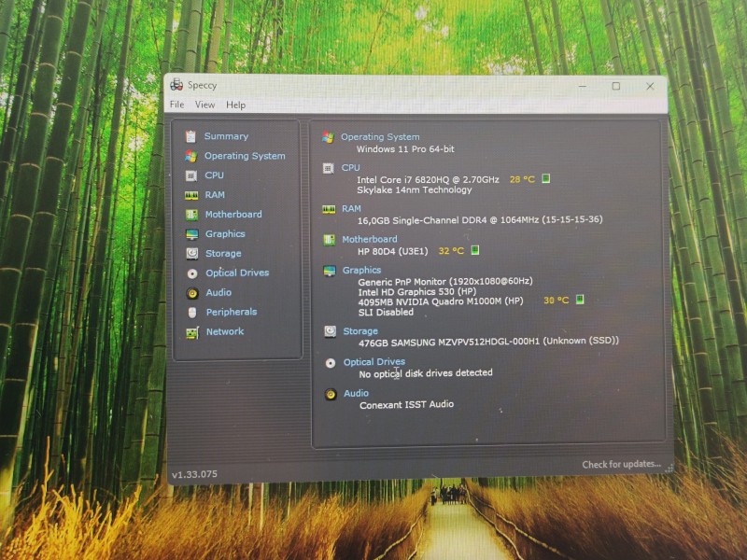Viewport: 747px width, 560px height.
Task: Click Operating System heading link in summary
Action: [x=380, y=137]
